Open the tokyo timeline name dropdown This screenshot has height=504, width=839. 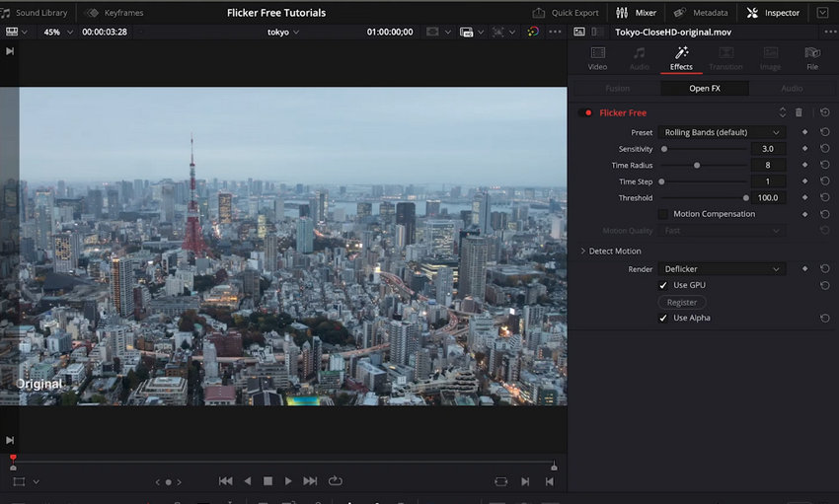(x=283, y=33)
